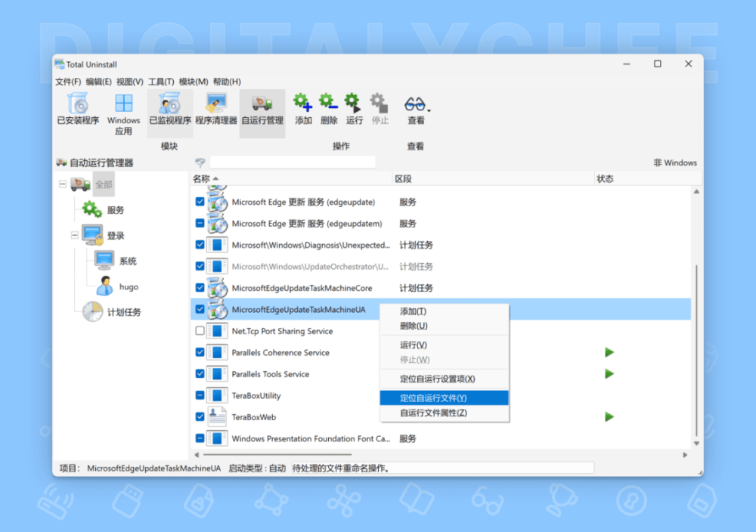Open the 已安装程序 module
The height and width of the screenshot is (532, 756).
click(78, 109)
